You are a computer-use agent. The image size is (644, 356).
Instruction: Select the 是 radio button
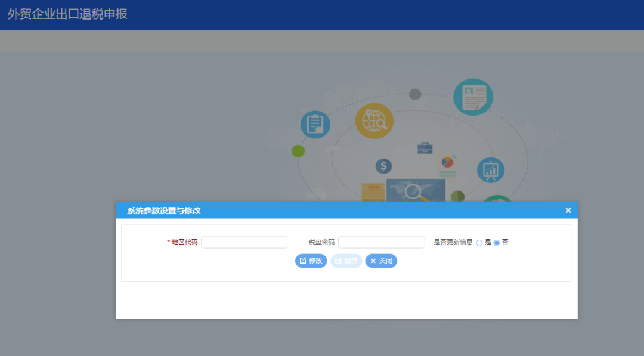click(x=479, y=243)
